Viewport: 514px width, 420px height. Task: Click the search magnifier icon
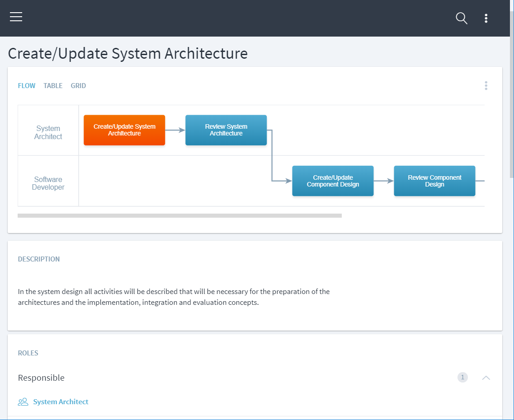click(461, 18)
